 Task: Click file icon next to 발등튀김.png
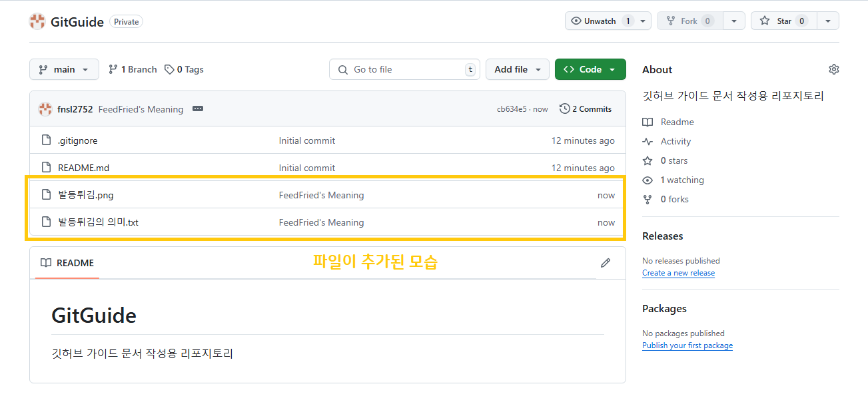46,195
